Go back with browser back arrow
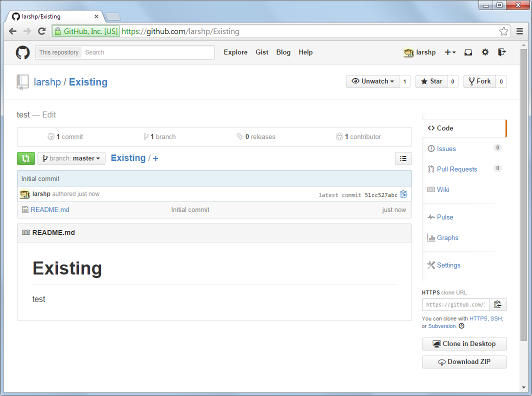 point(13,31)
